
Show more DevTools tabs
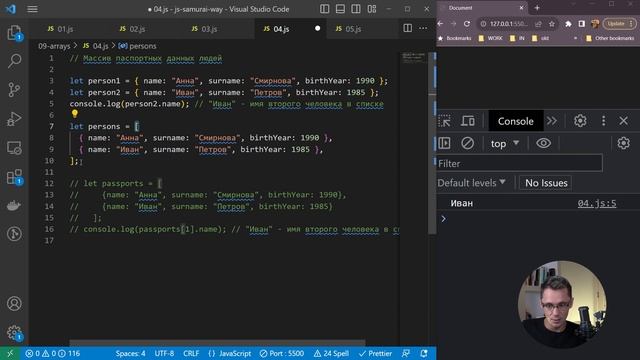pyautogui.click(x=552, y=121)
